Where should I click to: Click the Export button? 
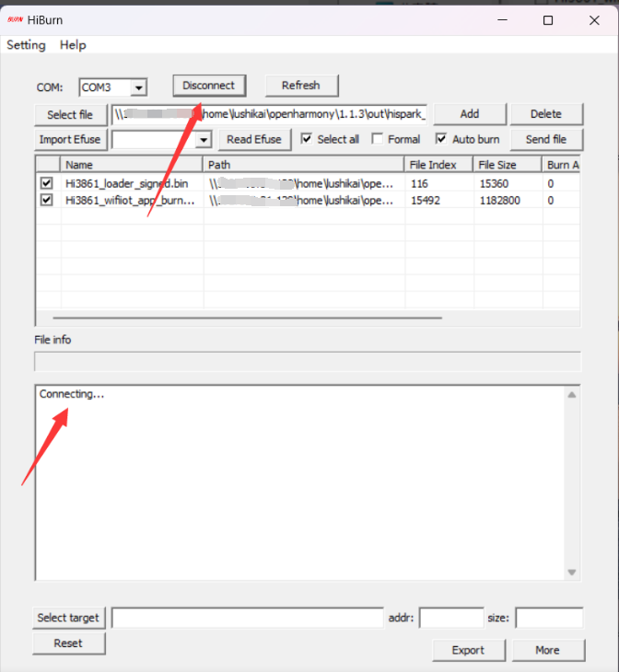pos(469,651)
